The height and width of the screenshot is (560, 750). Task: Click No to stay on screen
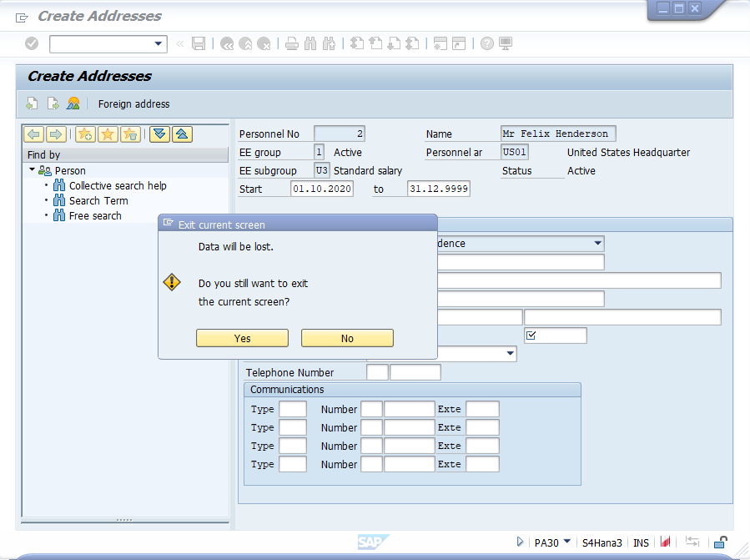click(347, 338)
